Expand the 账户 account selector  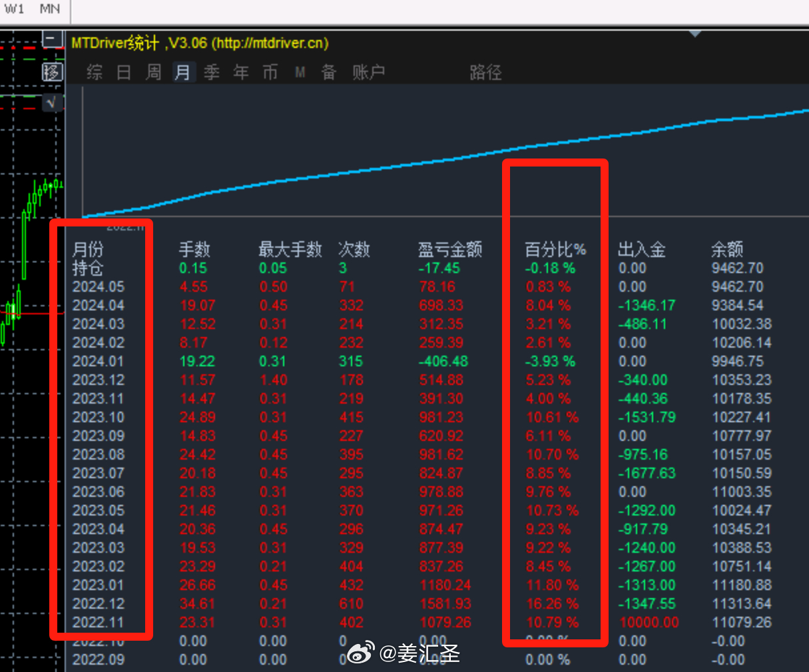(x=368, y=72)
